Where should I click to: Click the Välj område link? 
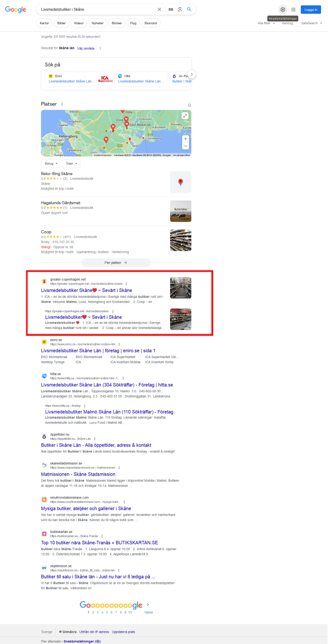(86, 48)
